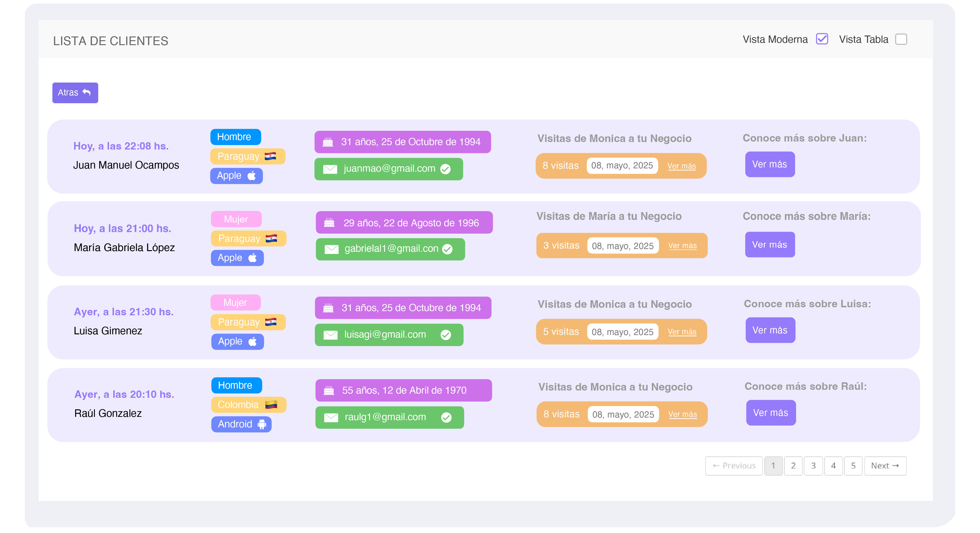Click the Paraguay flag icon for Juan Manuel

pyautogui.click(x=270, y=156)
